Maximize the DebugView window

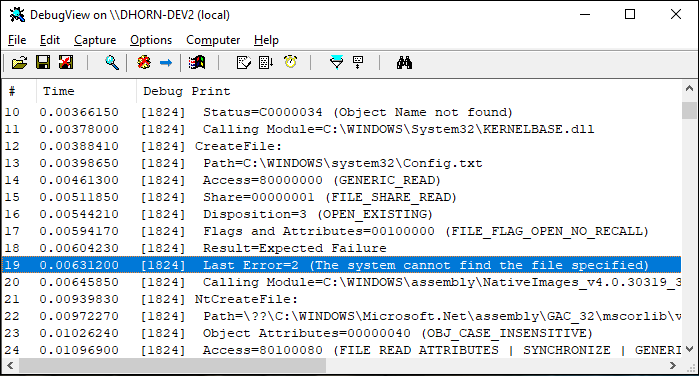pos(630,14)
